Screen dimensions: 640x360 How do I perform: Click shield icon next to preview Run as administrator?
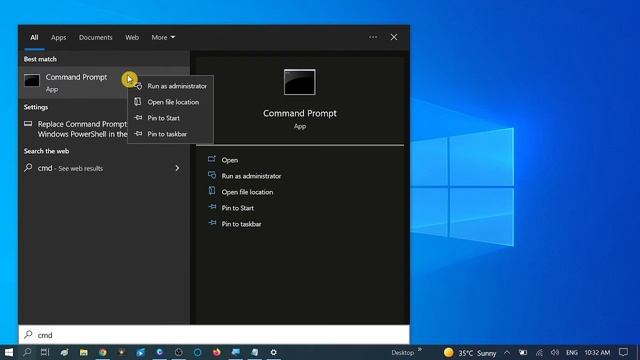[x=212, y=175]
